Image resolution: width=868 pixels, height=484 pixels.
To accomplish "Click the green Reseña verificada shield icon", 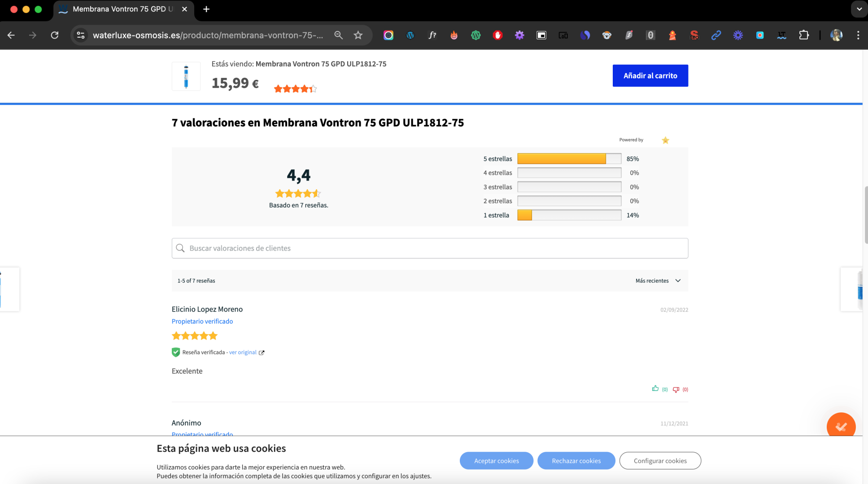I will click(x=176, y=352).
